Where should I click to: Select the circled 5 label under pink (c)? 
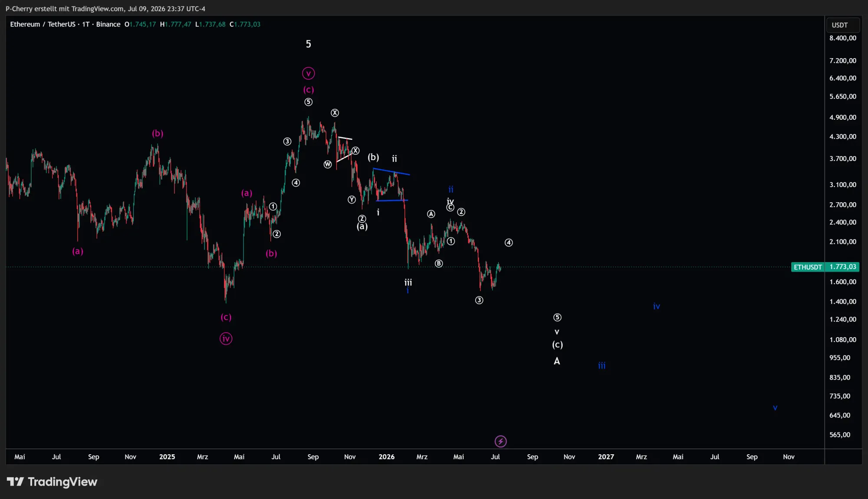coord(308,102)
